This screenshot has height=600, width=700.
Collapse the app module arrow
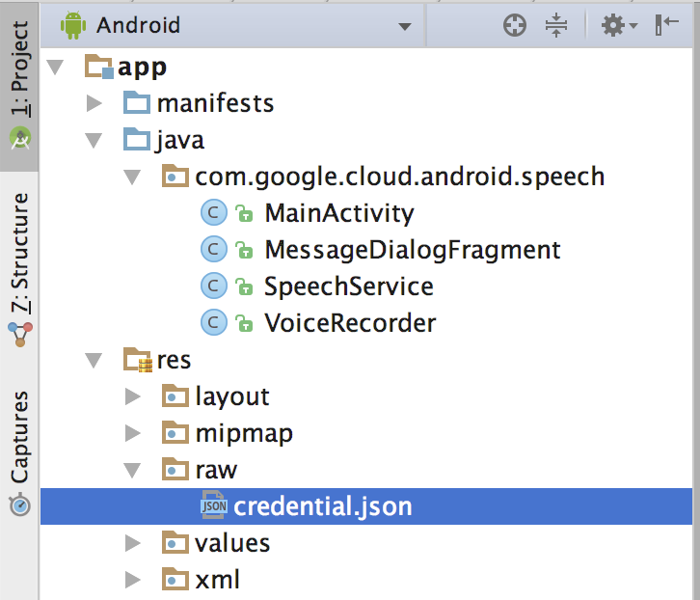[55, 67]
